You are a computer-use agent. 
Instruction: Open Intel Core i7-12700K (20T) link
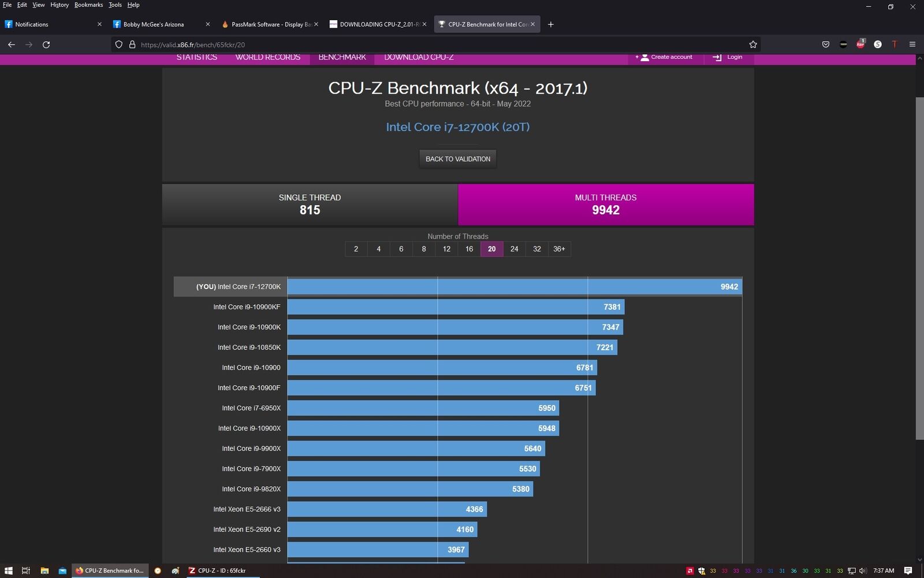tap(458, 127)
